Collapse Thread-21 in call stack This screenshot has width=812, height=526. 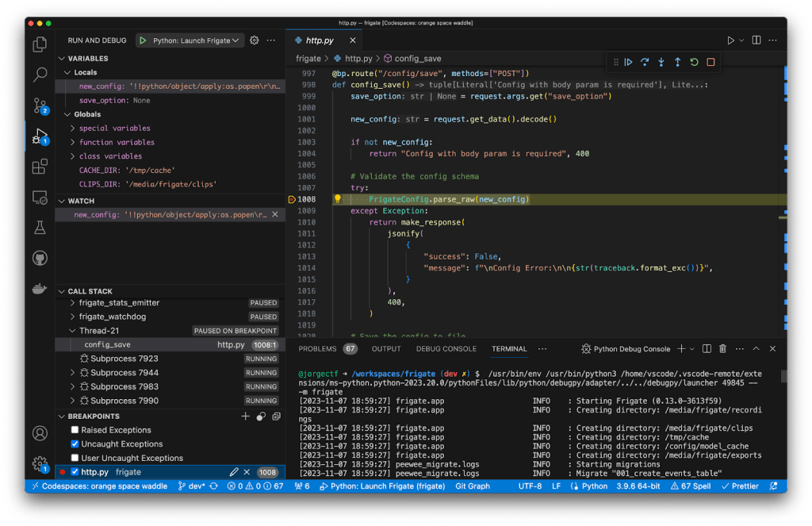72,331
